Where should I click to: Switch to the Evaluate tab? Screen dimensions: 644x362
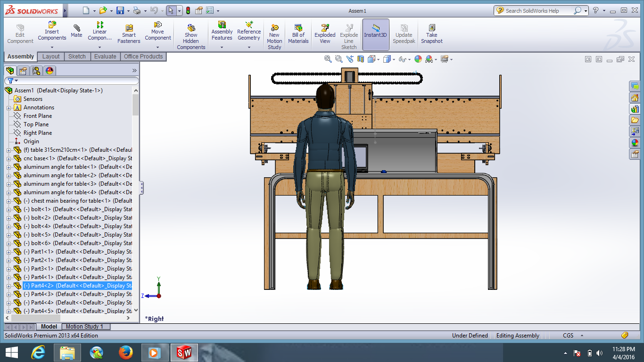point(105,57)
